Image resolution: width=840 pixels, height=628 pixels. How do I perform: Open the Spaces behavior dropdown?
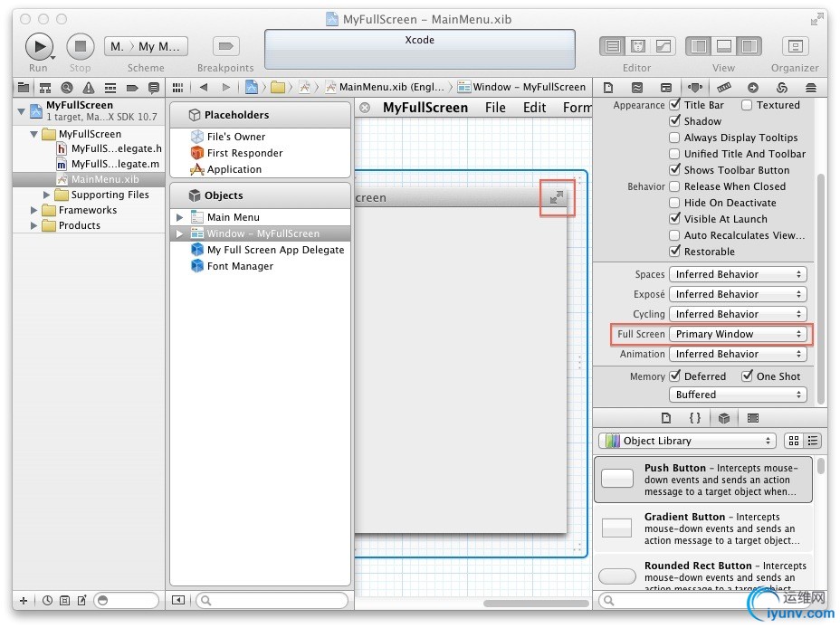738,274
